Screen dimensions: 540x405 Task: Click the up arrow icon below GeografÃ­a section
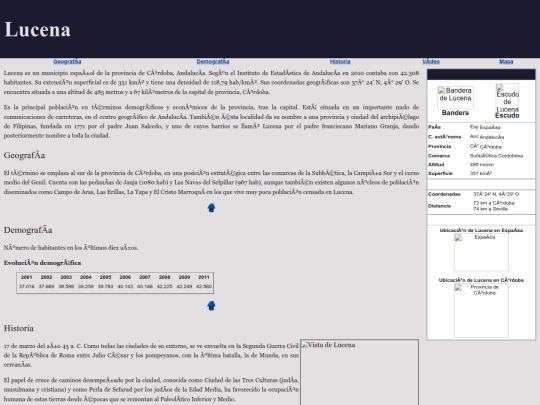211,208
